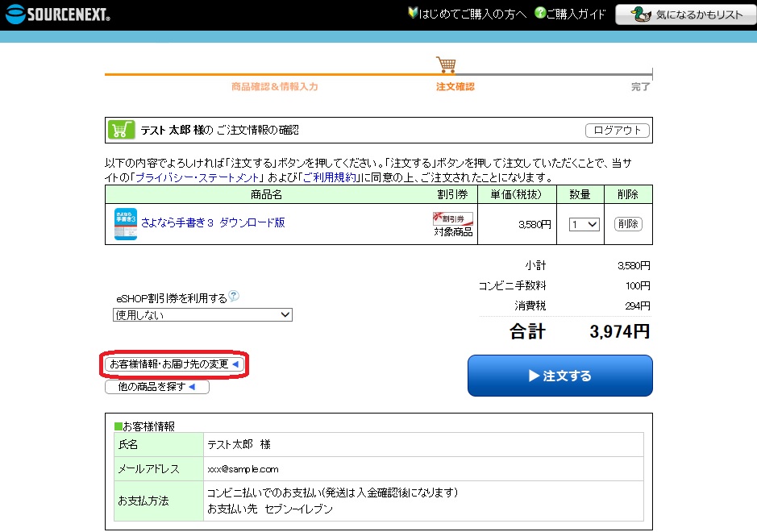Open the ご購入ガイド link

(576, 14)
